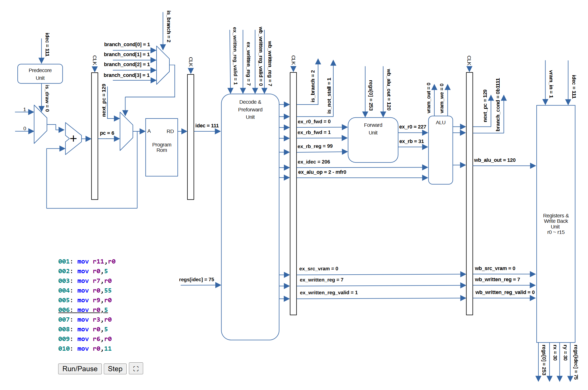Click the 'ex_rb = 31' label
This screenshot has width=588, height=390.
pos(411,141)
